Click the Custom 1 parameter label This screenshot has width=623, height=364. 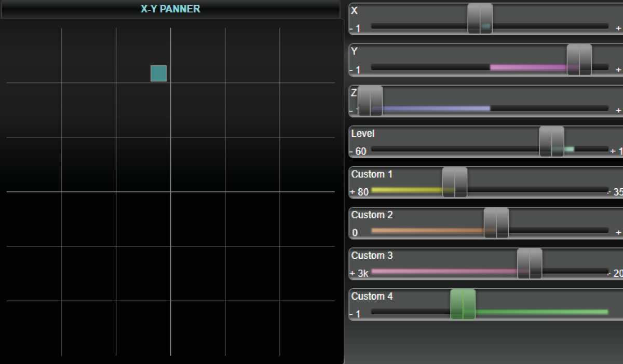click(x=372, y=174)
